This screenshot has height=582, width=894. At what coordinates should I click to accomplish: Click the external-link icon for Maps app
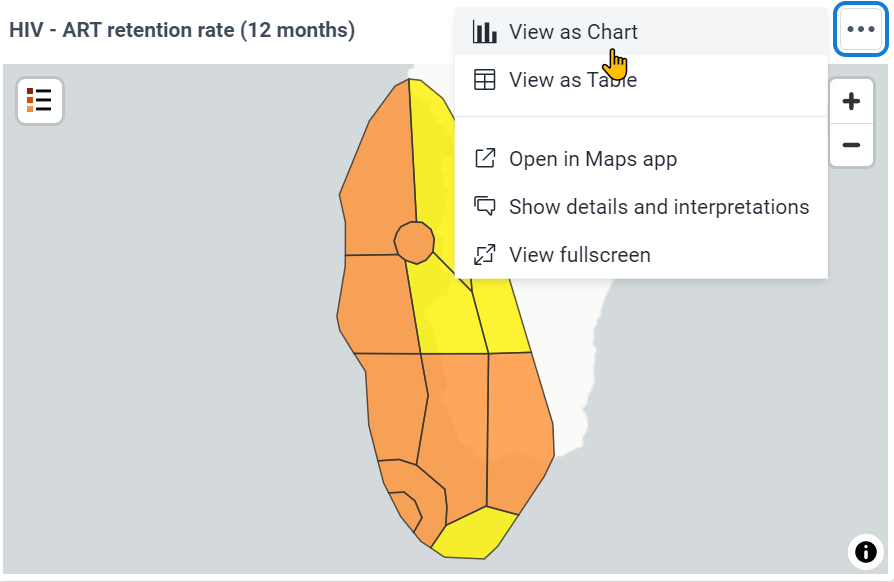[485, 158]
